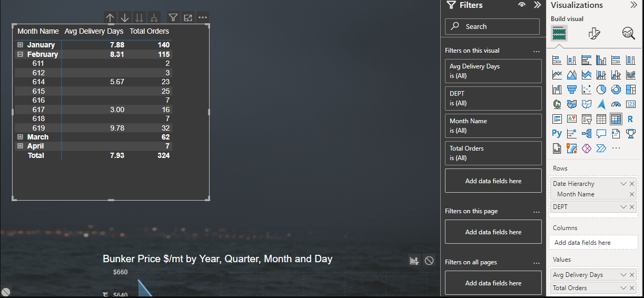Open focus mode for the matrix visual
Image resolution: width=644 pixels, height=298 pixels.
[x=188, y=17]
